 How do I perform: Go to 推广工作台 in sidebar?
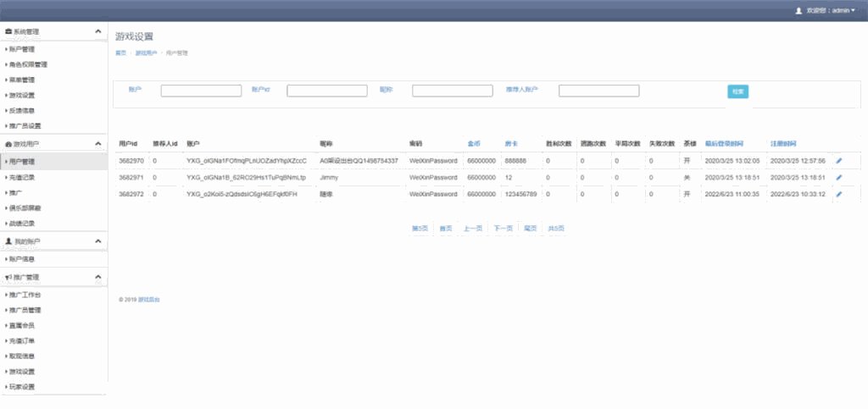(x=25, y=295)
